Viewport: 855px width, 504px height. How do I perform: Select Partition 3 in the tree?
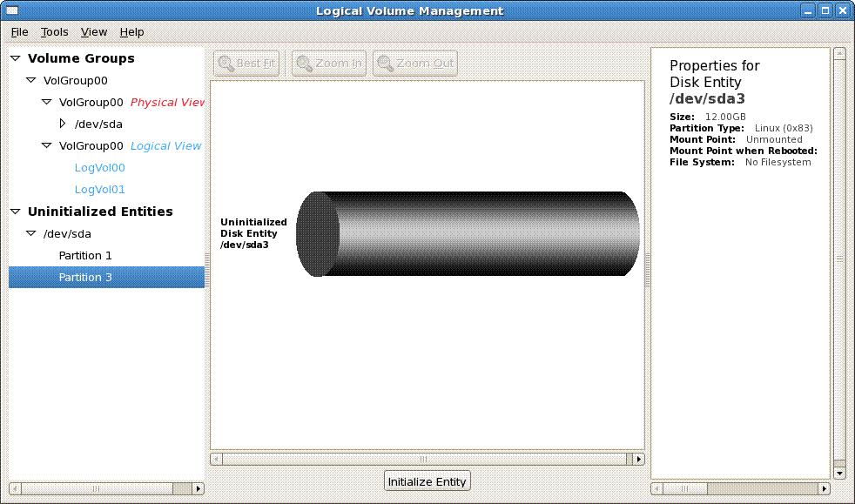85,278
